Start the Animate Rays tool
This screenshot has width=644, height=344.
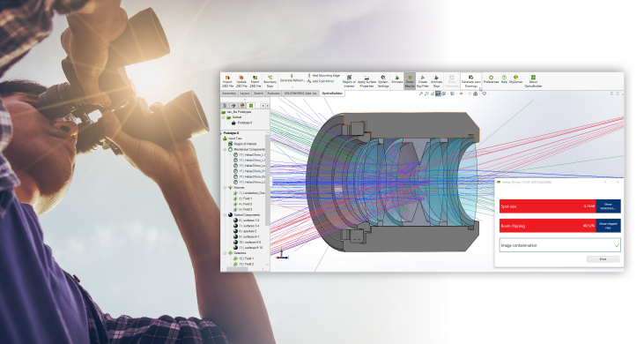click(x=436, y=81)
